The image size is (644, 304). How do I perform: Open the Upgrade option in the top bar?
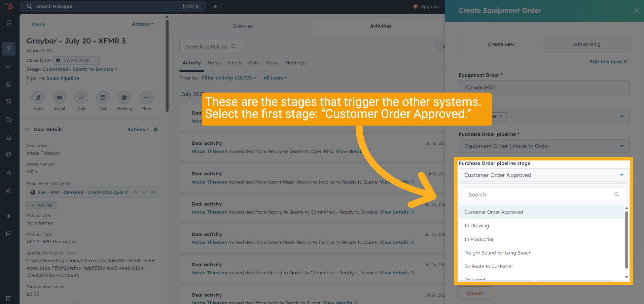tap(426, 6)
